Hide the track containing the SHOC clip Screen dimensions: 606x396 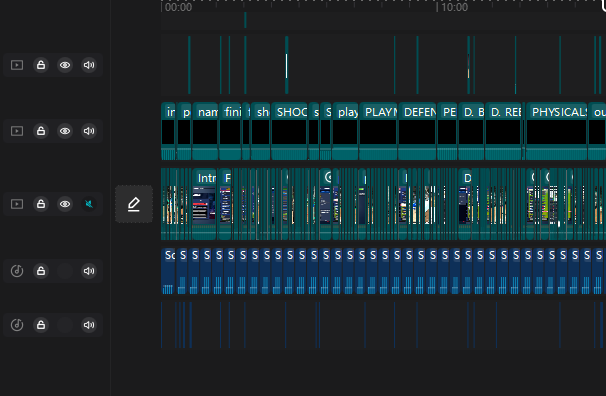65,131
